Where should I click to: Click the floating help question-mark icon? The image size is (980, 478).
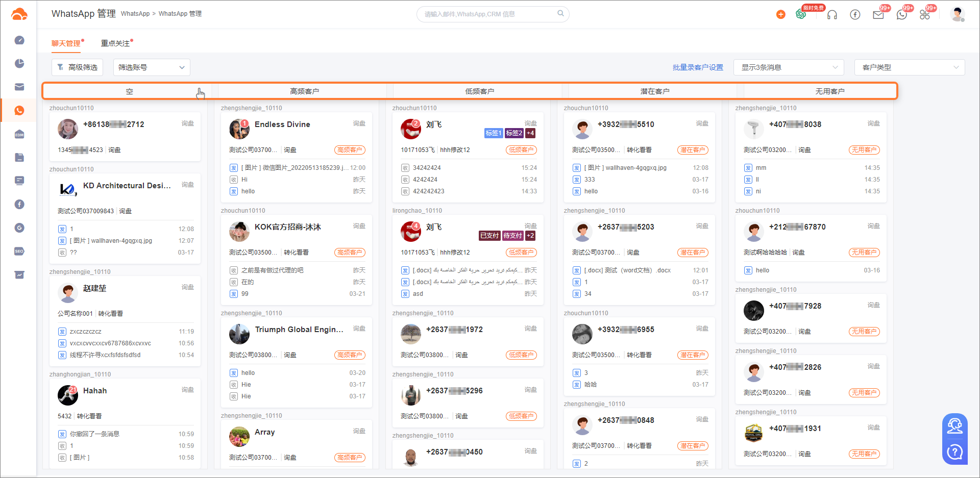click(954, 452)
